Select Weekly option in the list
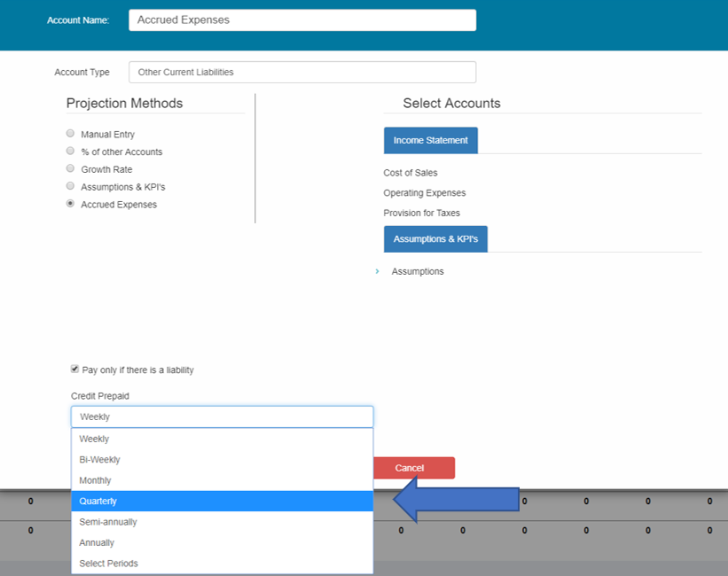 click(222, 439)
